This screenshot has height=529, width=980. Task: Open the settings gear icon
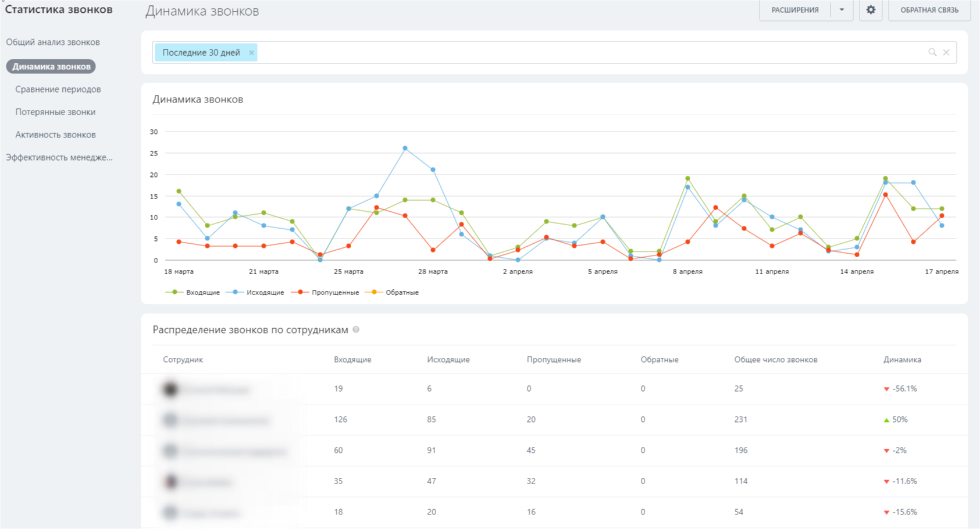[x=871, y=10]
